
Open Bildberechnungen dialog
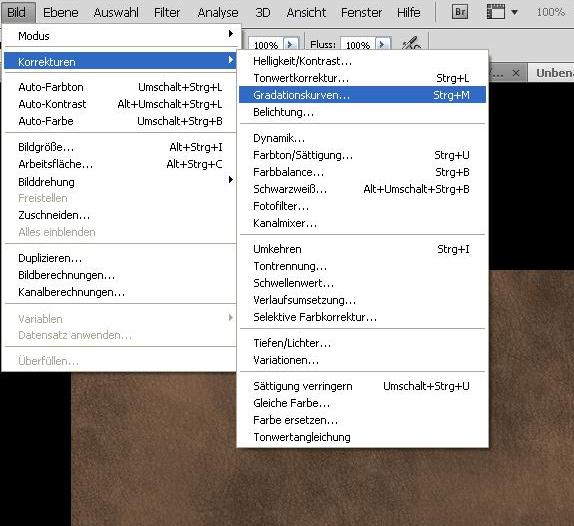point(120,275)
